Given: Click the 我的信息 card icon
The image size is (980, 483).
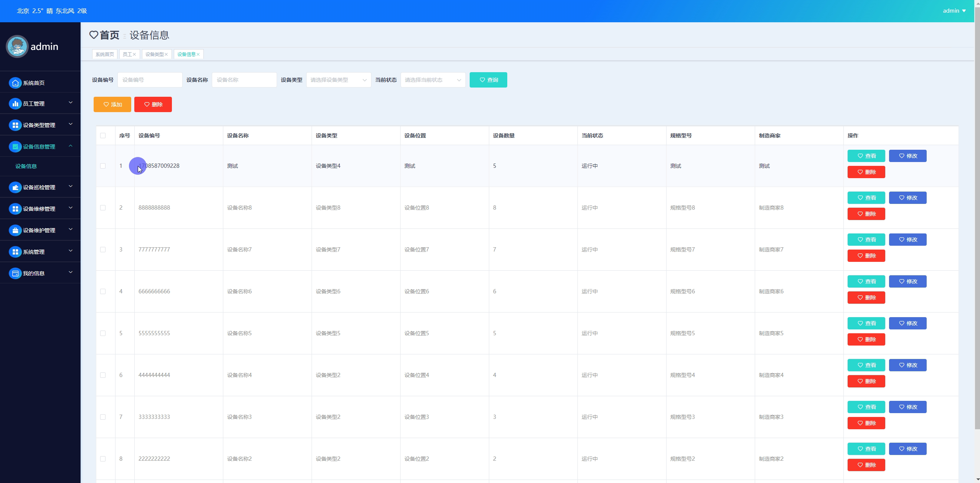Looking at the screenshot, I should 15,273.
